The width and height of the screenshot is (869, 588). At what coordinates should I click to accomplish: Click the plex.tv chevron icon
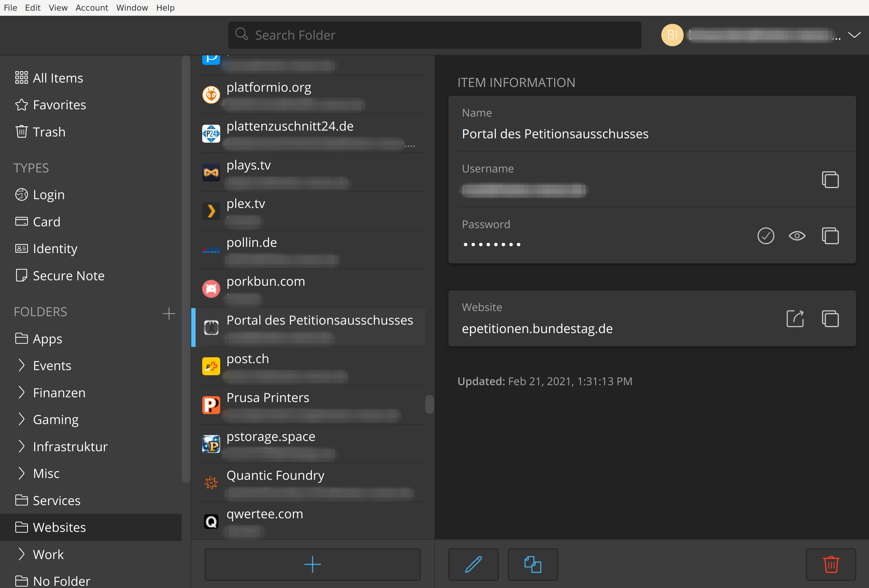click(x=211, y=211)
